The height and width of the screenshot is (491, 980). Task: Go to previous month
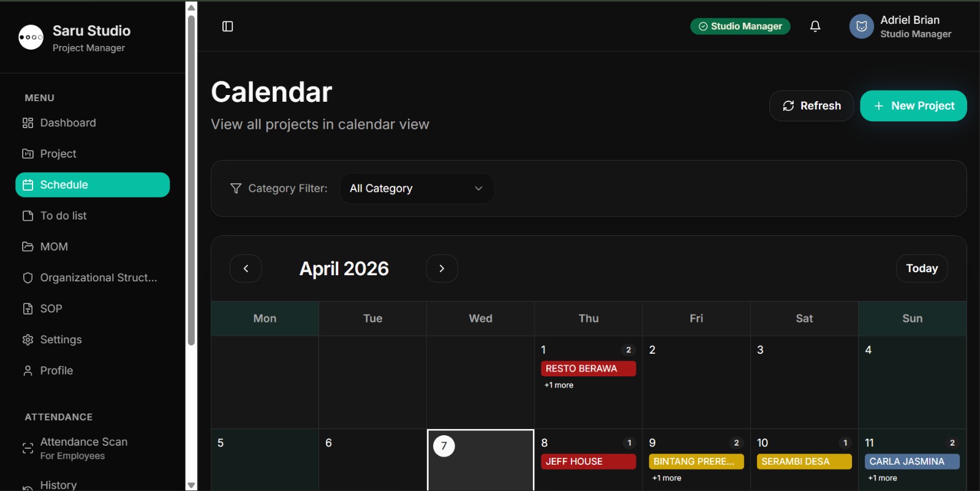(246, 268)
